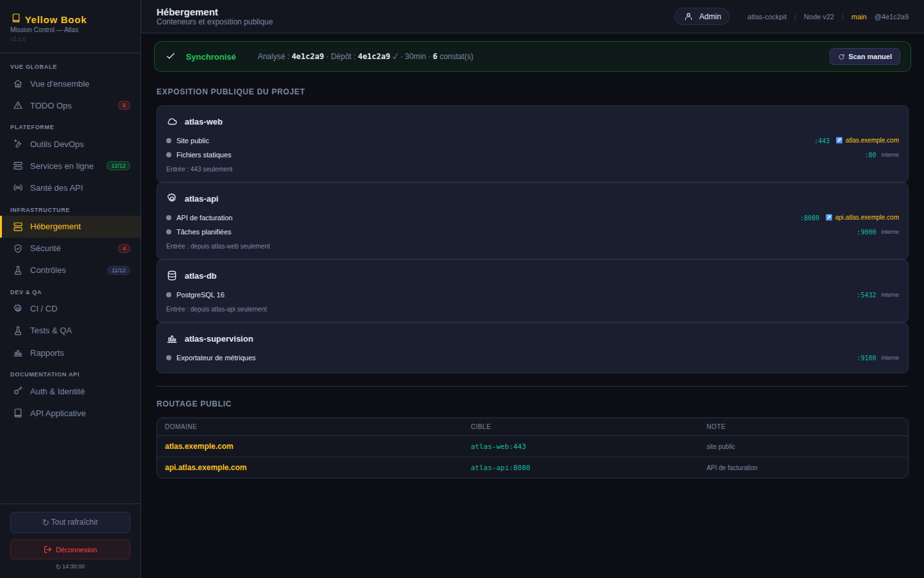Click the warning triangle icon for TODO Ops
The image size is (924, 578).
click(x=18, y=105)
